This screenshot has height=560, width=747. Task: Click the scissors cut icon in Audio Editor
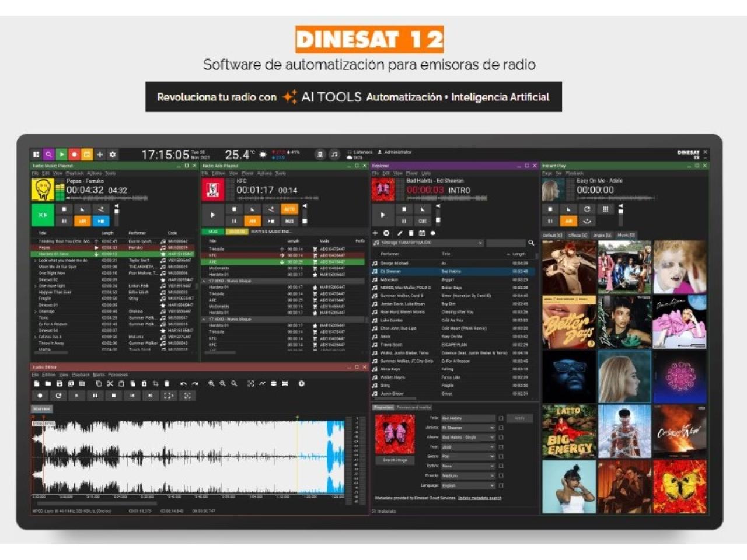pyautogui.click(x=110, y=384)
